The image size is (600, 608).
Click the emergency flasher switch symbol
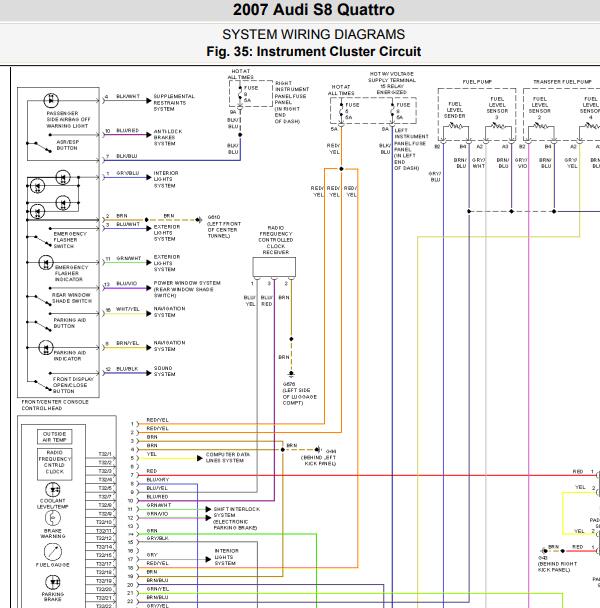click(x=39, y=240)
